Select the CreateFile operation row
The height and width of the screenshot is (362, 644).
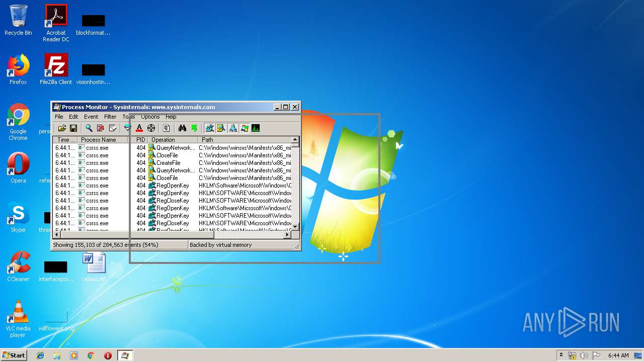click(x=173, y=163)
